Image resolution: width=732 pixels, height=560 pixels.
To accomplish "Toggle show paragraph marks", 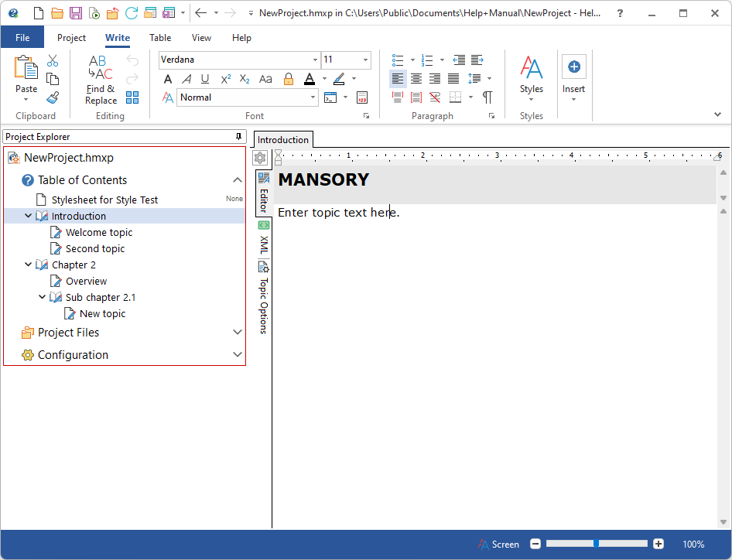I will pyautogui.click(x=487, y=97).
